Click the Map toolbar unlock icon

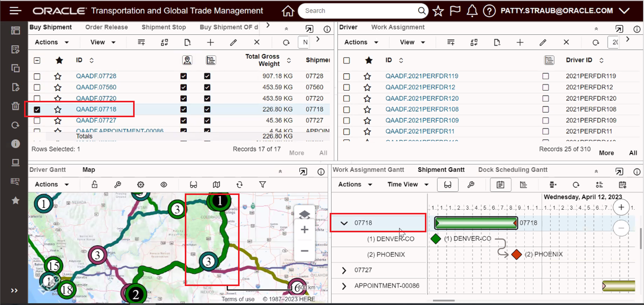click(95, 184)
